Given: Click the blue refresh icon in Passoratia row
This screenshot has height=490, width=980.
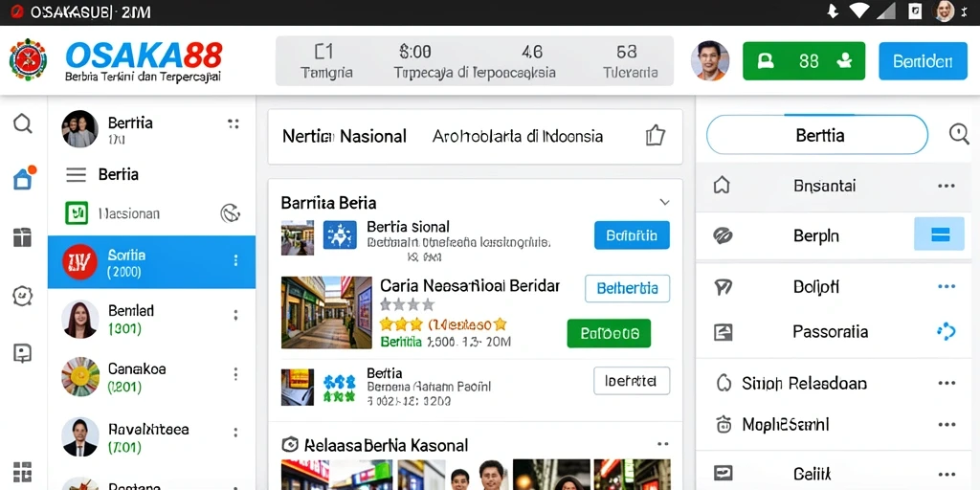Looking at the screenshot, I should point(947,331).
